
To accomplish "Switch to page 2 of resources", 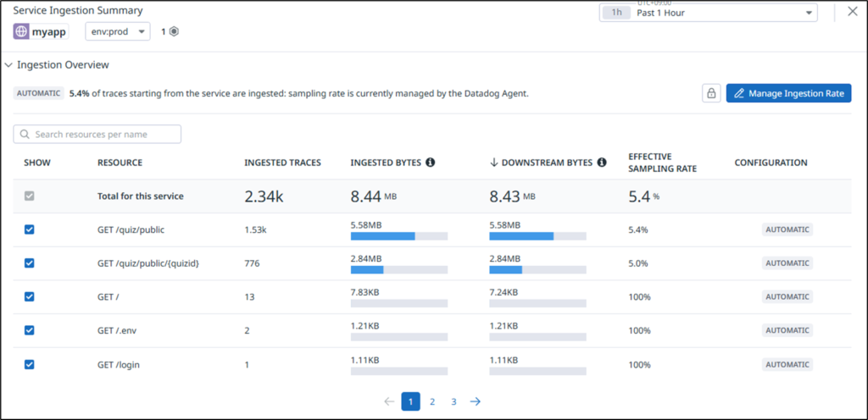I will 432,401.
